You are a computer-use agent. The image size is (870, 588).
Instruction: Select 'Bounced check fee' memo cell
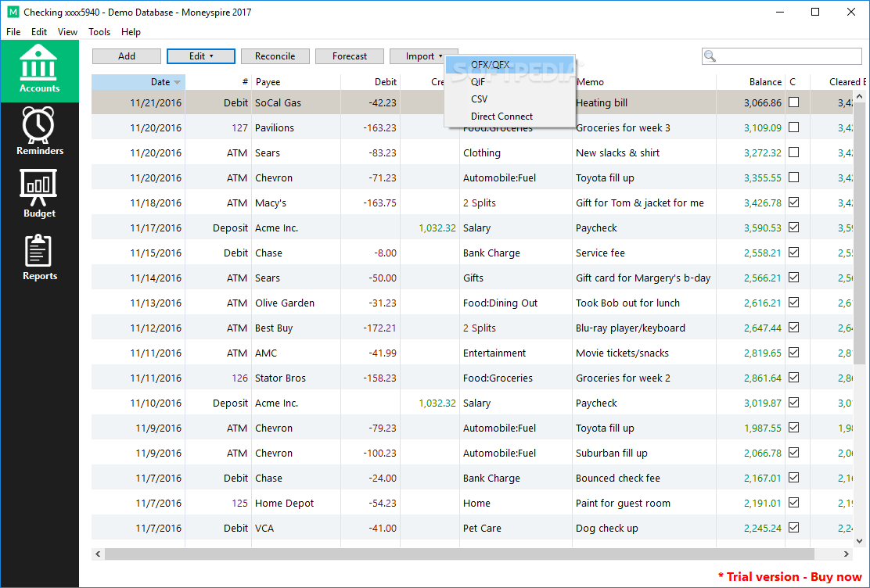(644, 479)
